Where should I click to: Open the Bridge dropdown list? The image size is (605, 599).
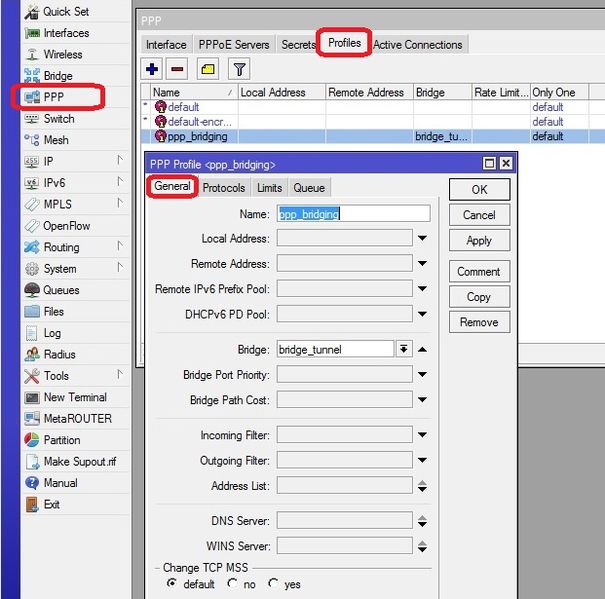[x=404, y=349]
